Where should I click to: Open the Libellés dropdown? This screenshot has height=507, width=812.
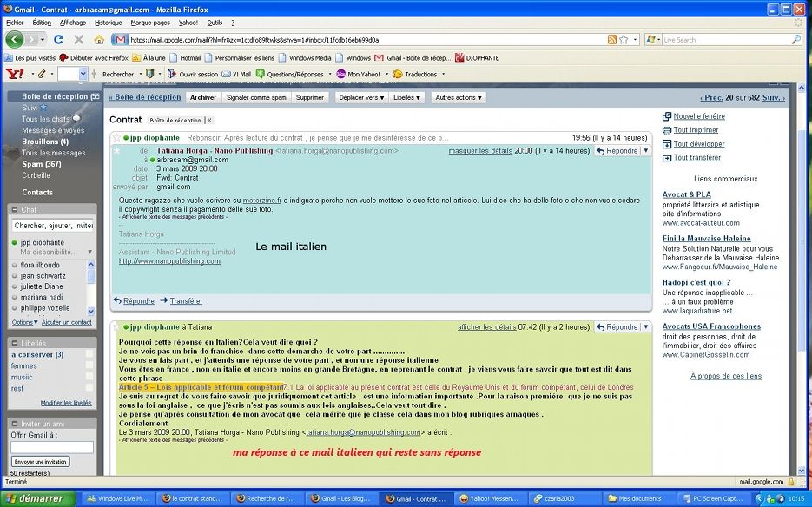coord(406,97)
